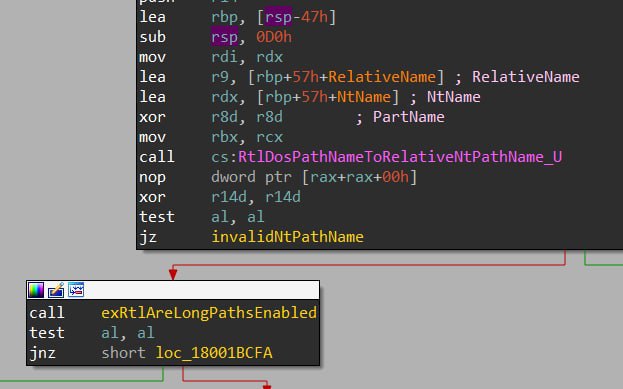Click the 0D0h immediate value
Screen dimensions: 623x389
(274, 37)
